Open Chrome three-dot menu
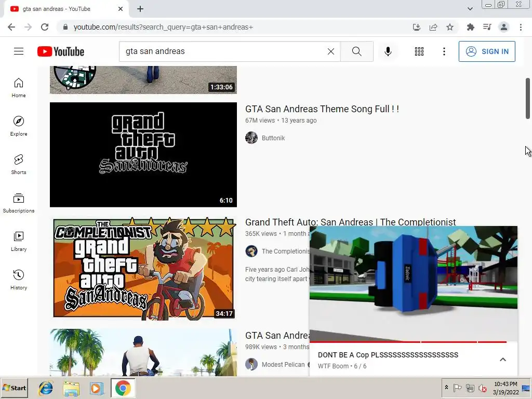Screen dimensions: 532x399 pyautogui.click(x=521, y=27)
